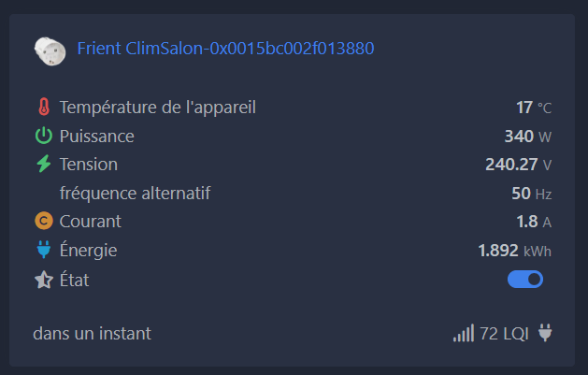This screenshot has height=375, width=588.
Task: Click the 'Température de l'appareil' label
Action: (157, 108)
